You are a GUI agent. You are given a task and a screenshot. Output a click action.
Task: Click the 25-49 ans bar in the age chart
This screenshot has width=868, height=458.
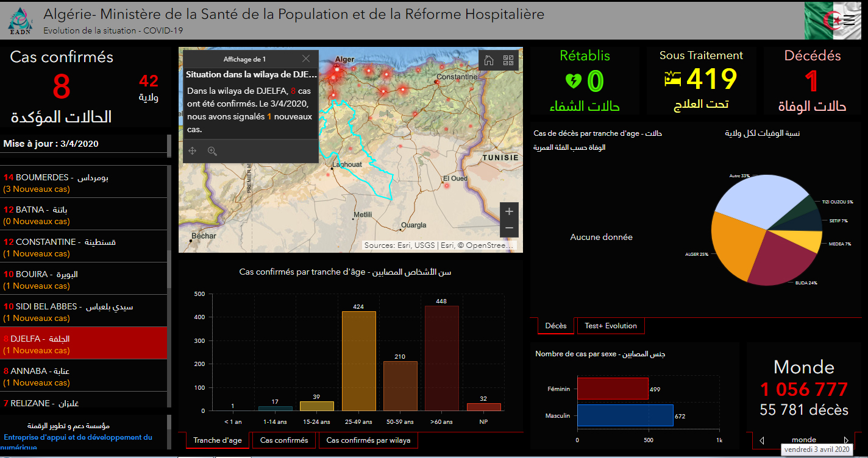[358, 361]
